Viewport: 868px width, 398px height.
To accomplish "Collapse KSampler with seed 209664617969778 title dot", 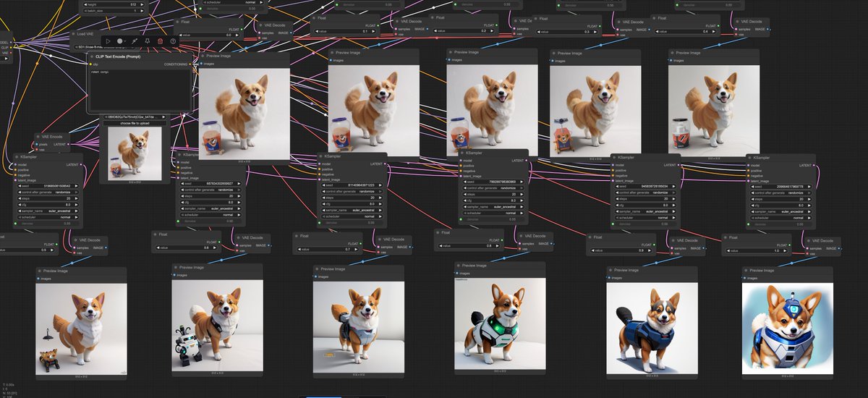I will coord(749,158).
